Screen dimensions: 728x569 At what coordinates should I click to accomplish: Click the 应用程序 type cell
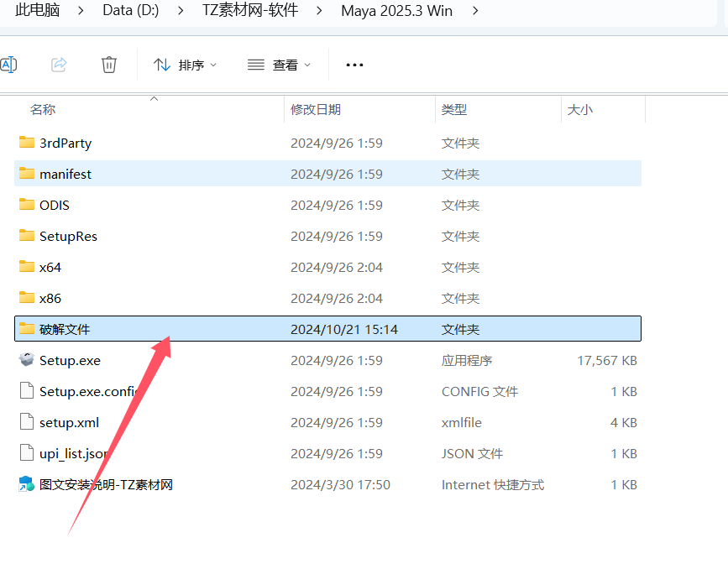point(467,361)
